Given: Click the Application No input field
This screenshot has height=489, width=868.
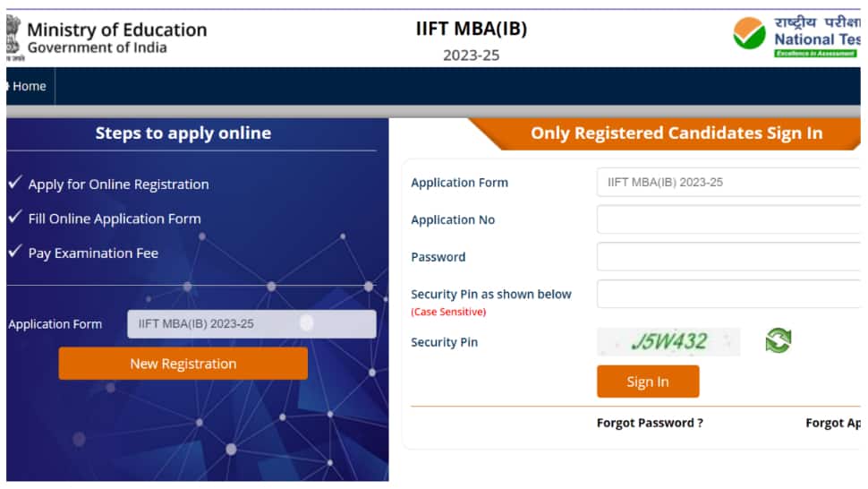Looking at the screenshot, I should pos(728,219).
